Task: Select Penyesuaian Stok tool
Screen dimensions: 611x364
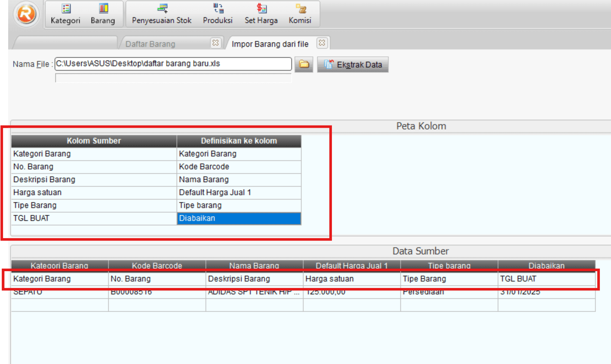Action: click(161, 14)
